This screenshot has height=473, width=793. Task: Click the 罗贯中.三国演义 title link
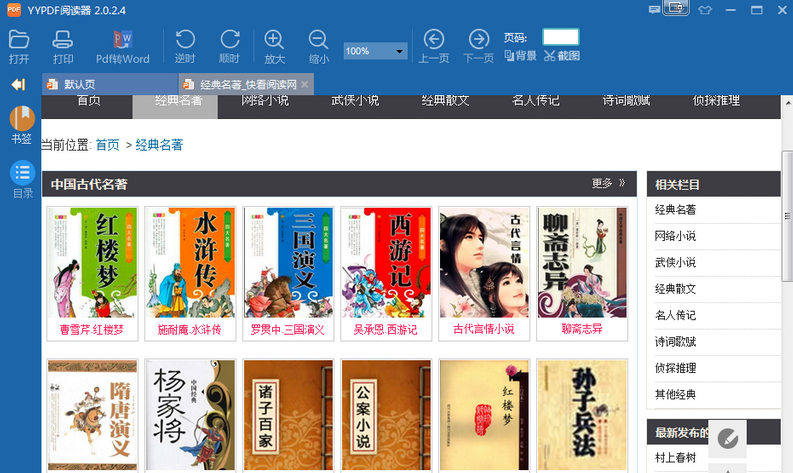287,330
